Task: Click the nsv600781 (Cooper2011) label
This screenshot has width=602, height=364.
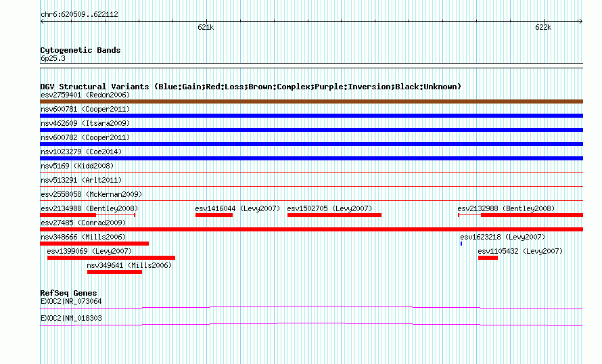Action: (85, 109)
